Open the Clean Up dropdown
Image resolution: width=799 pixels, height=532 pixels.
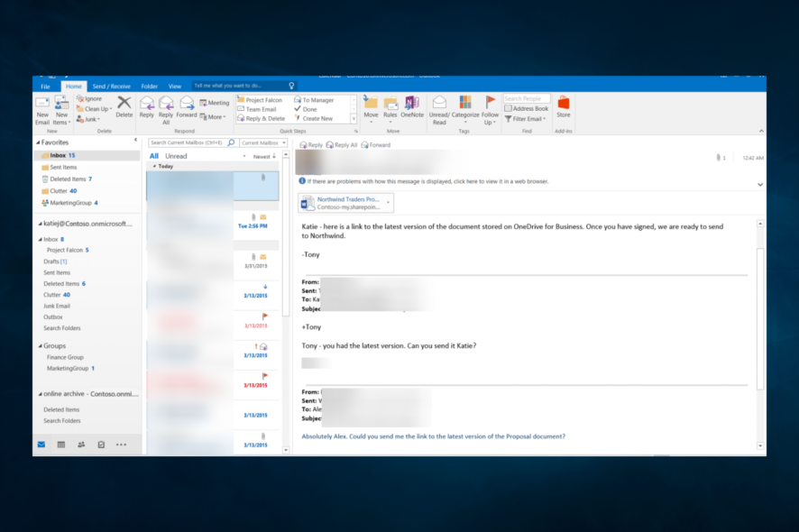coord(95,108)
